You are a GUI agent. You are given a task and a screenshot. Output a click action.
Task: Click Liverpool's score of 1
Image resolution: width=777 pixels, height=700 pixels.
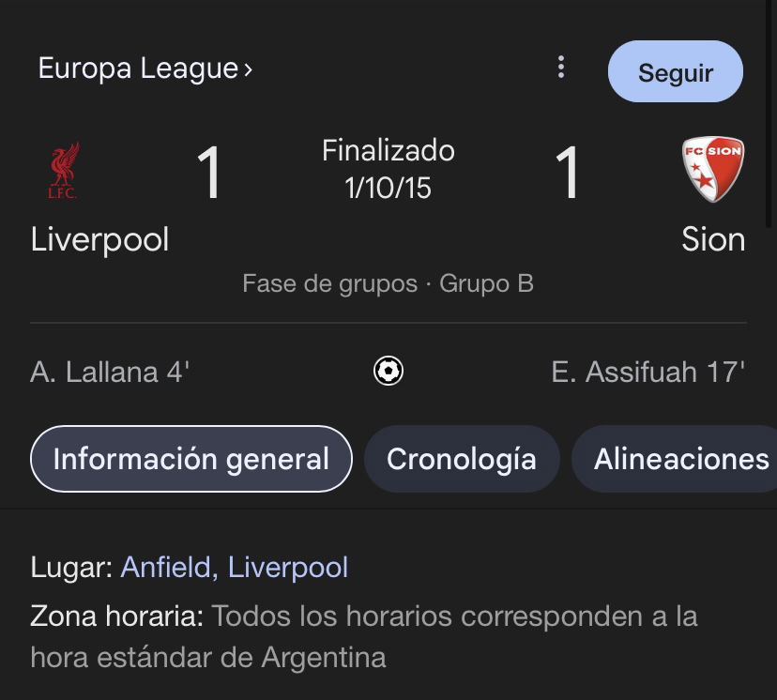(209, 173)
